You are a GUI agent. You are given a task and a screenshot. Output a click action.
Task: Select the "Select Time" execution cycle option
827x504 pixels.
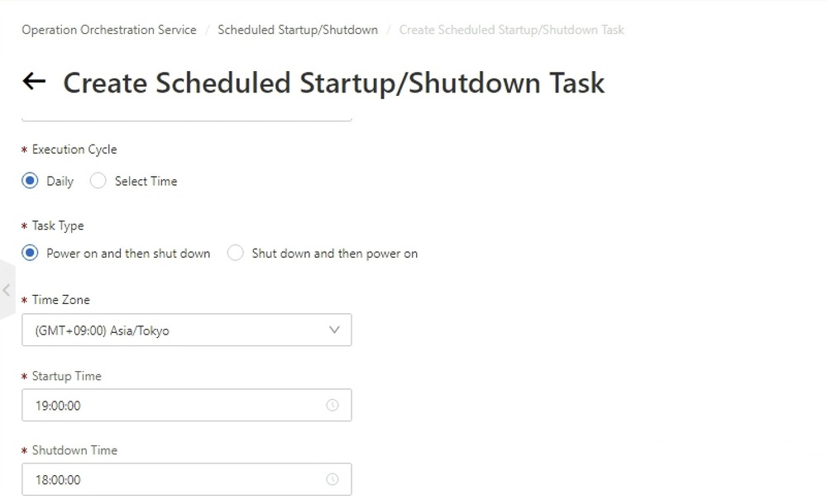pyautogui.click(x=97, y=180)
